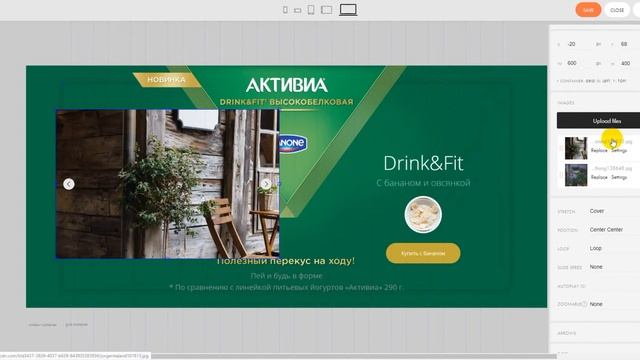Click the container grid alignment settings row

tap(592, 81)
